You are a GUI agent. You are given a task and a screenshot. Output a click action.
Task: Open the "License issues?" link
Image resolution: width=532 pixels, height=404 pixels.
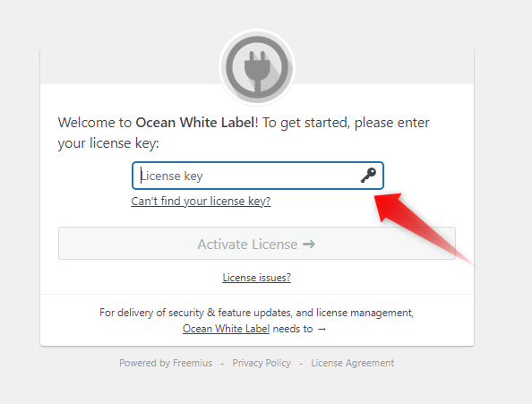256,278
